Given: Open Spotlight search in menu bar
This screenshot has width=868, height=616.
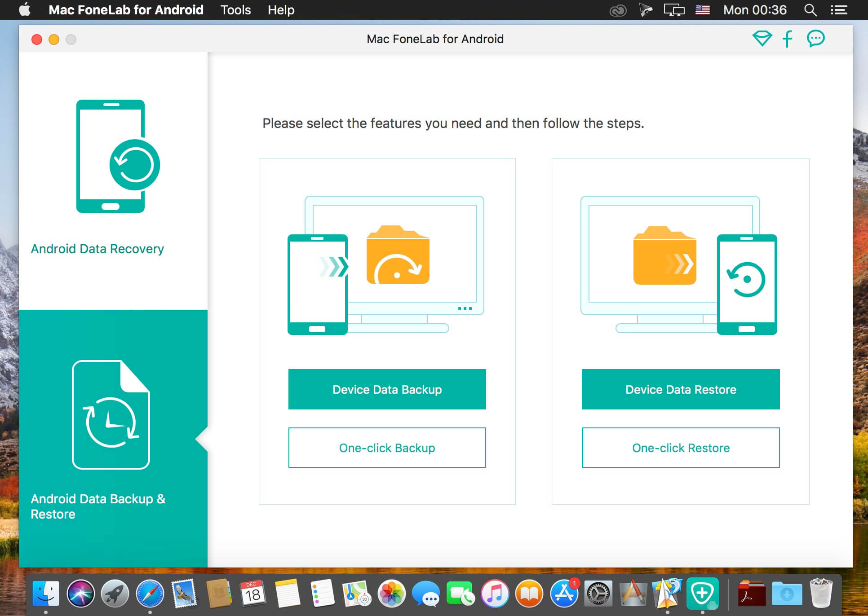Looking at the screenshot, I should pyautogui.click(x=810, y=10).
